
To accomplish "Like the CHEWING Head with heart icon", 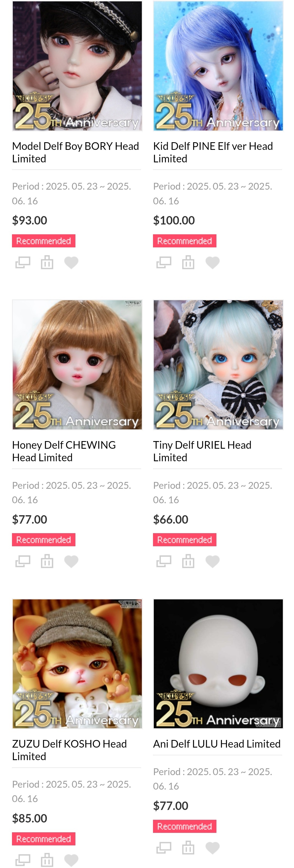I will (71, 562).
